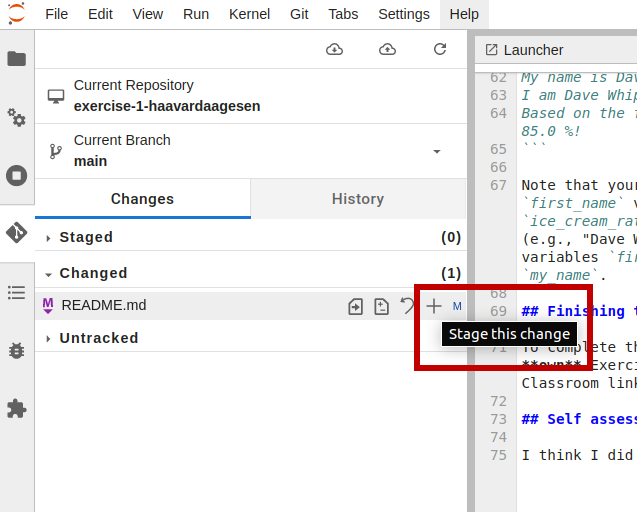637x512 pixels.
Task: Open the Kernel menu
Action: (249, 14)
